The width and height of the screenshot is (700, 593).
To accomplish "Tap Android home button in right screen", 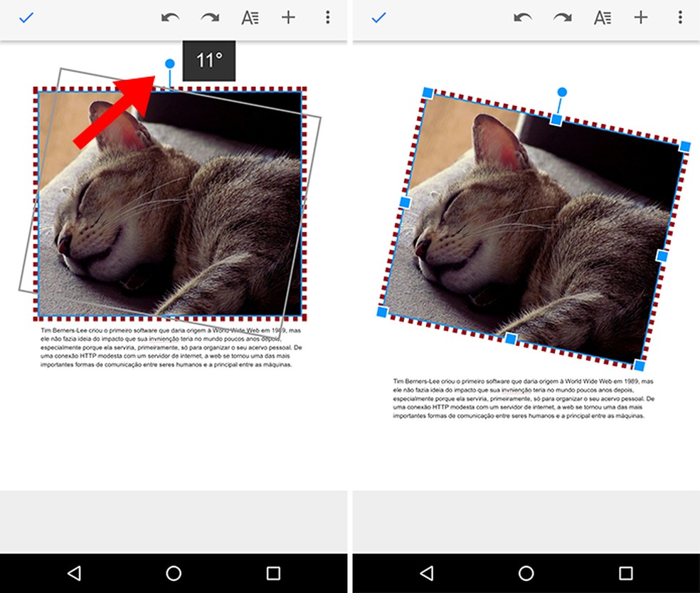I will [526, 573].
